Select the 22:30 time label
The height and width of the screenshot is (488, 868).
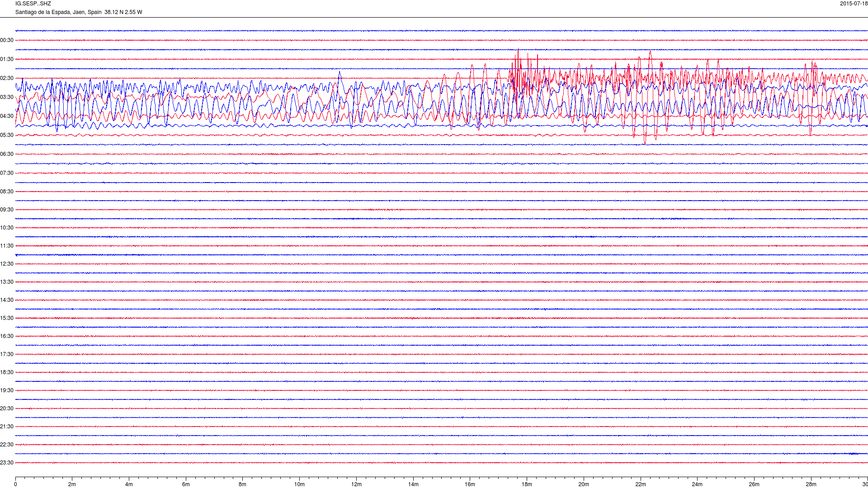pos(7,445)
